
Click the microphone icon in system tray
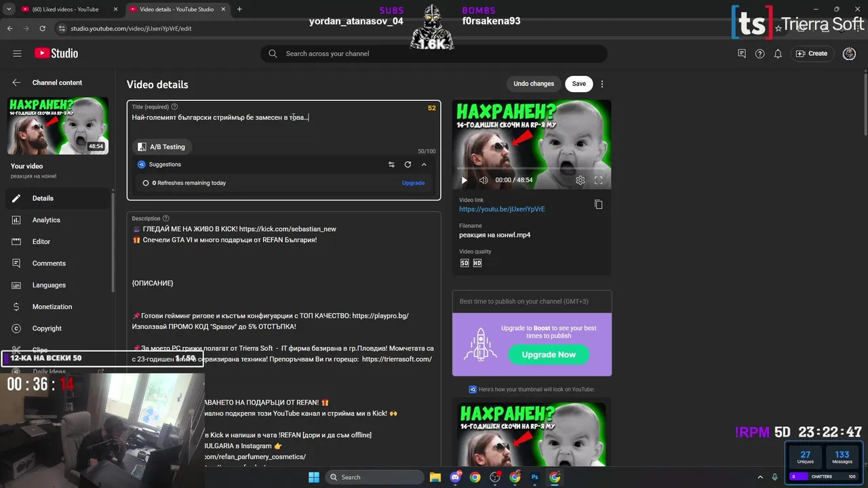tap(775, 477)
